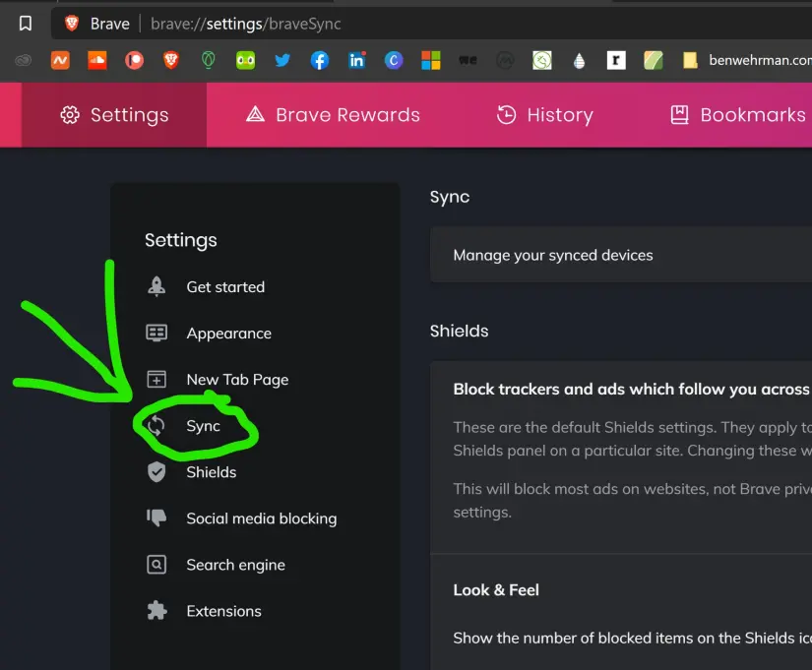Open the green clock-like bookmark
The height and width of the screenshot is (670, 812).
pos(542,61)
